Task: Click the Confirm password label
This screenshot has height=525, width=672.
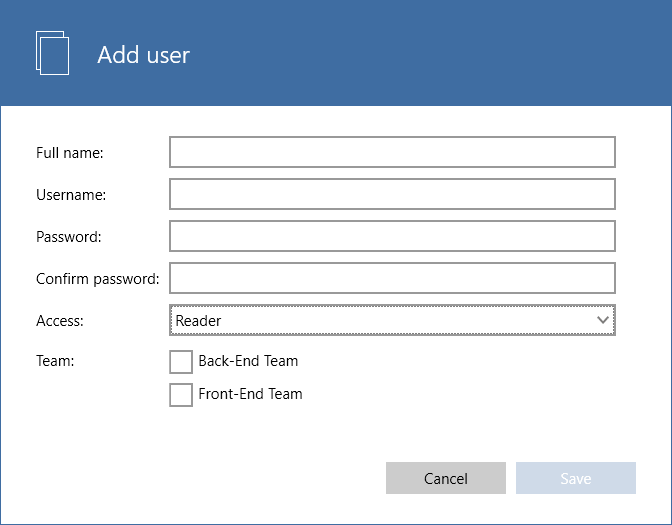Action: (x=98, y=279)
